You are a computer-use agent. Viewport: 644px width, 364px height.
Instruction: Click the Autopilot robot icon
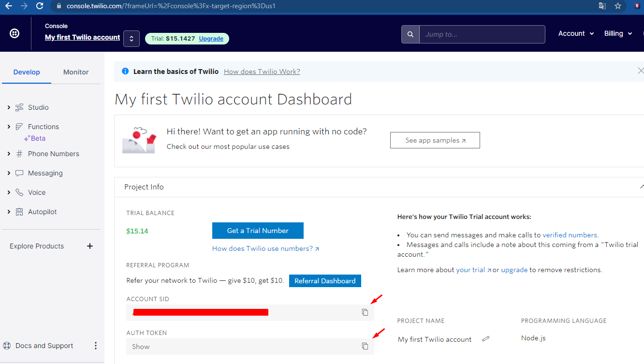[x=19, y=212]
